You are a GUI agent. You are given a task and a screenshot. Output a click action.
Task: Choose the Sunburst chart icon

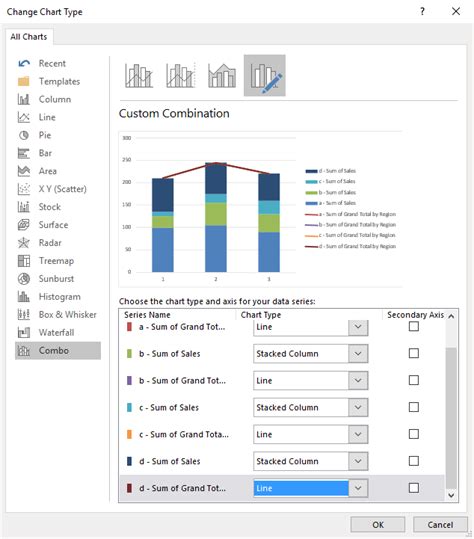click(x=24, y=278)
